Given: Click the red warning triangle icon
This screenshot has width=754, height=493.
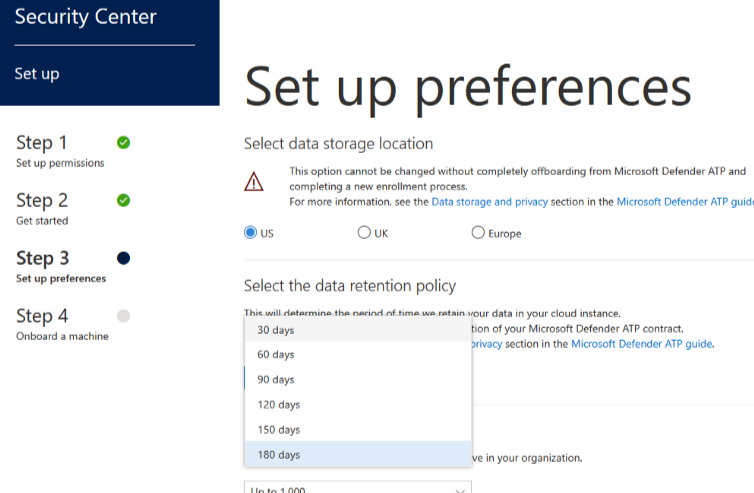Looking at the screenshot, I should pos(253,182).
